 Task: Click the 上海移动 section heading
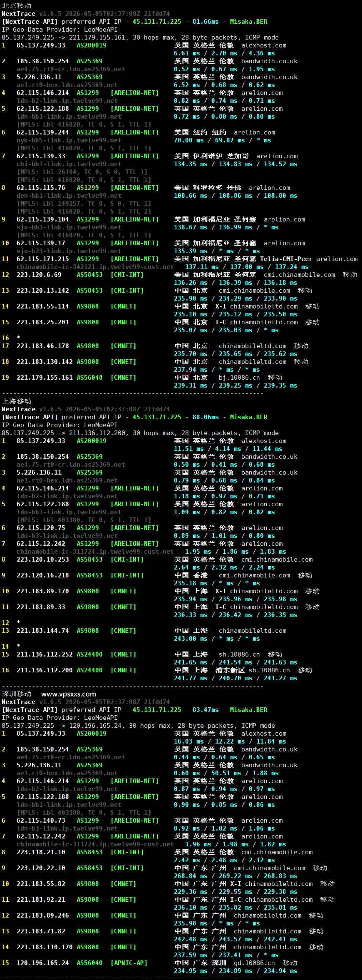coord(17,401)
